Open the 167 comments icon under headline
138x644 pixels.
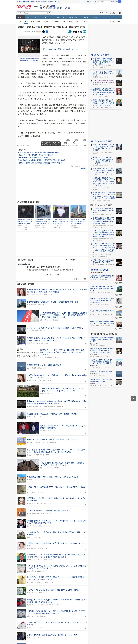[34, 32]
